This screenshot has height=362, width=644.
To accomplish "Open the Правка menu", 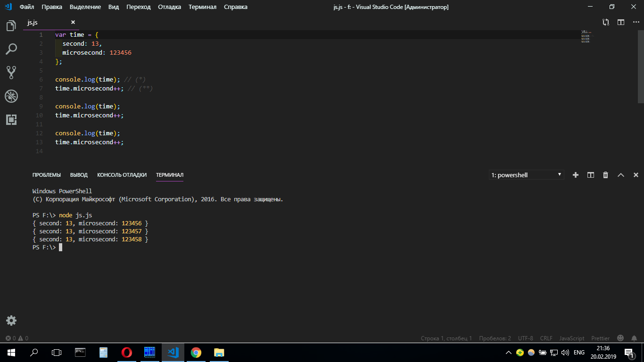I will click(x=52, y=7).
